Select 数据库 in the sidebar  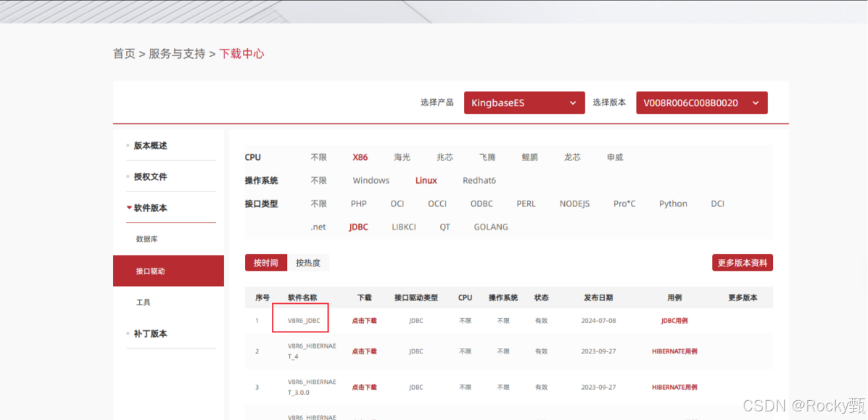tap(147, 239)
